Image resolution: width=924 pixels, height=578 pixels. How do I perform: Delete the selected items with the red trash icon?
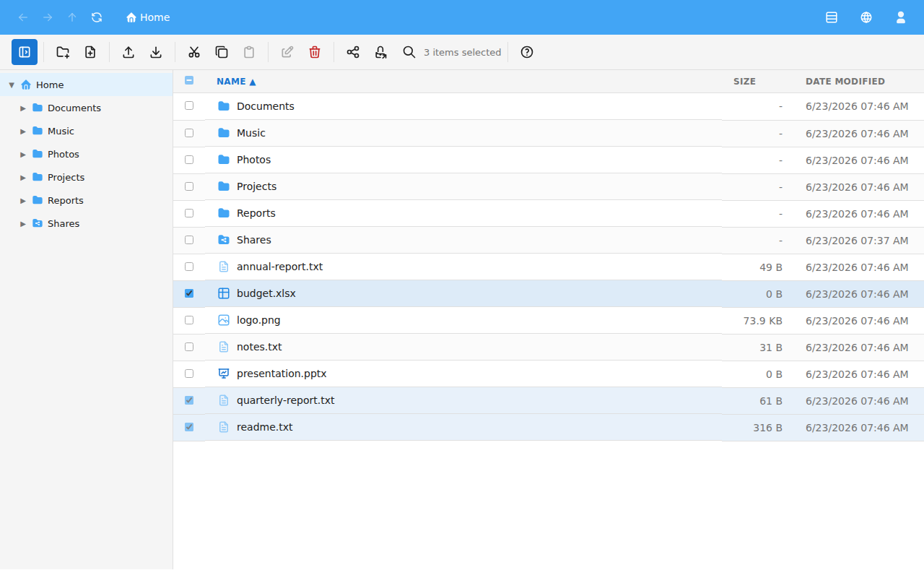(x=315, y=52)
